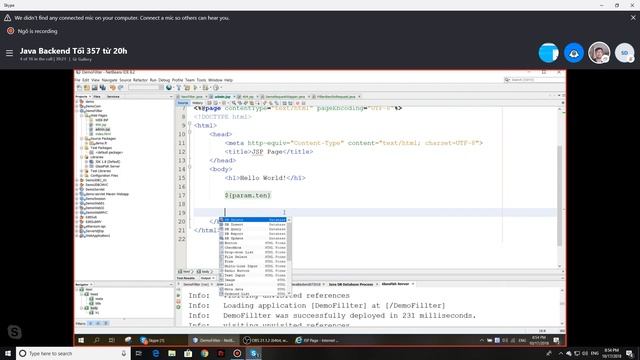Choose Text Input from the completion list
640x360 pixels.
point(253,275)
